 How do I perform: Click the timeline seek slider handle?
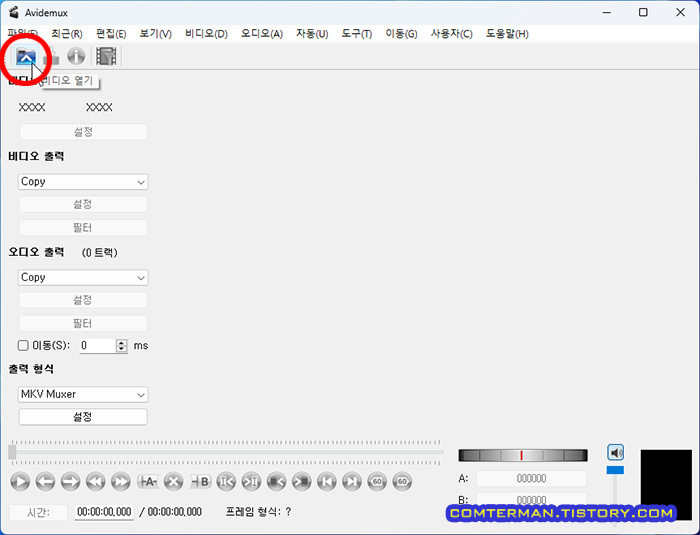pyautogui.click(x=12, y=452)
